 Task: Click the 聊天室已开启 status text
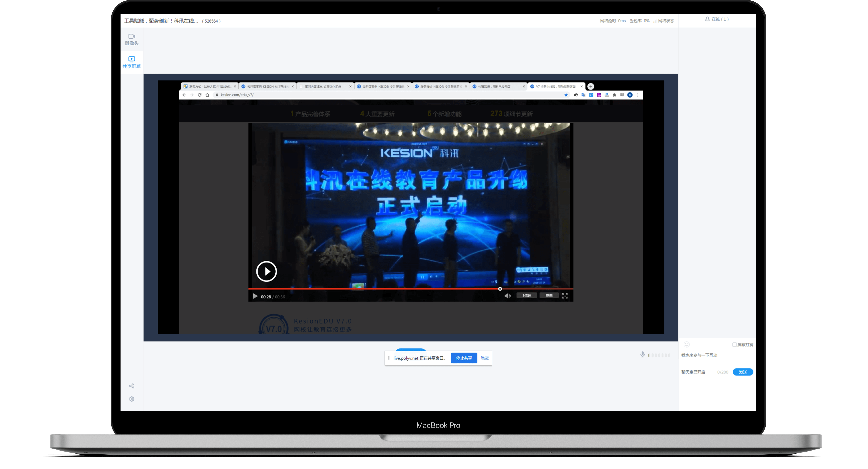click(693, 372)
